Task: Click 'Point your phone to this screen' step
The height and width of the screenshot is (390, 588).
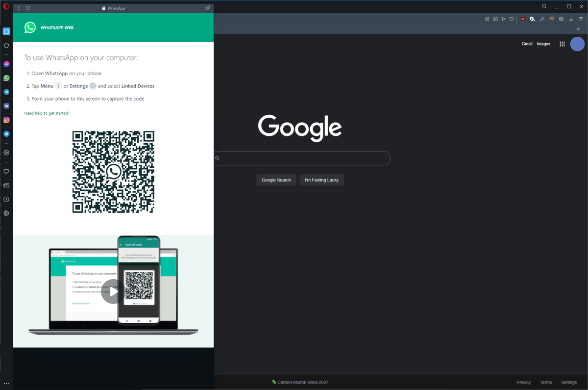Action: pyautogui.click(x=88, y=99)
